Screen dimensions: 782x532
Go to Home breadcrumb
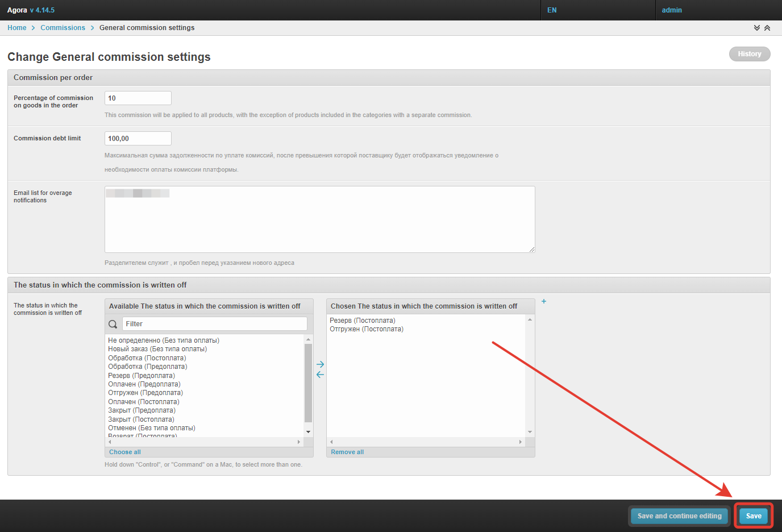pyautogui.click(x=16, y=28)
